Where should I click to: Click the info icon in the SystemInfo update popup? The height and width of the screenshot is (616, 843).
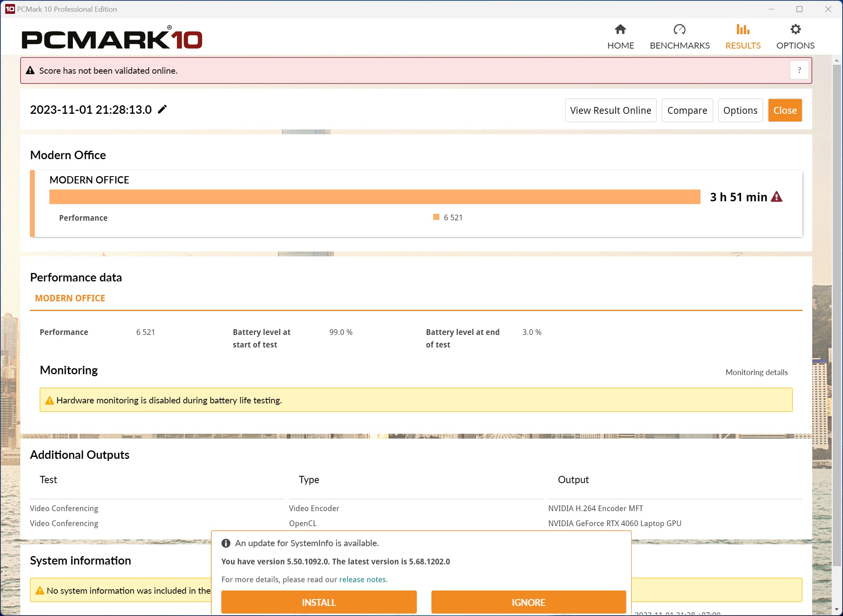(226, 543)
